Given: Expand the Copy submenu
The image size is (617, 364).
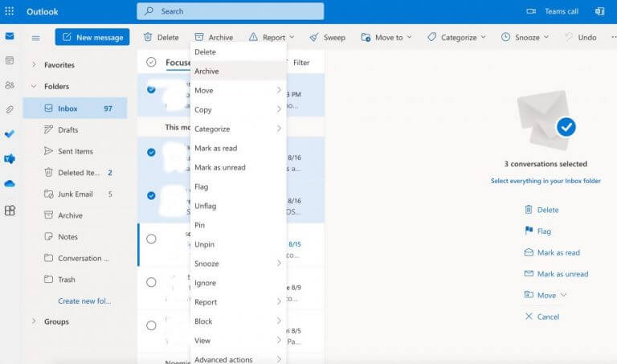Looking at the screenshot, I should (238, 110).
